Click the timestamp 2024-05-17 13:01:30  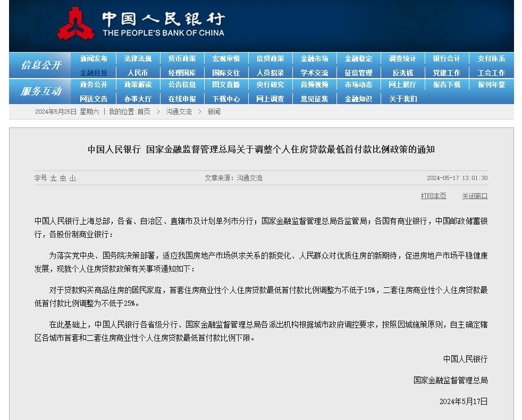tap(457, 178)
